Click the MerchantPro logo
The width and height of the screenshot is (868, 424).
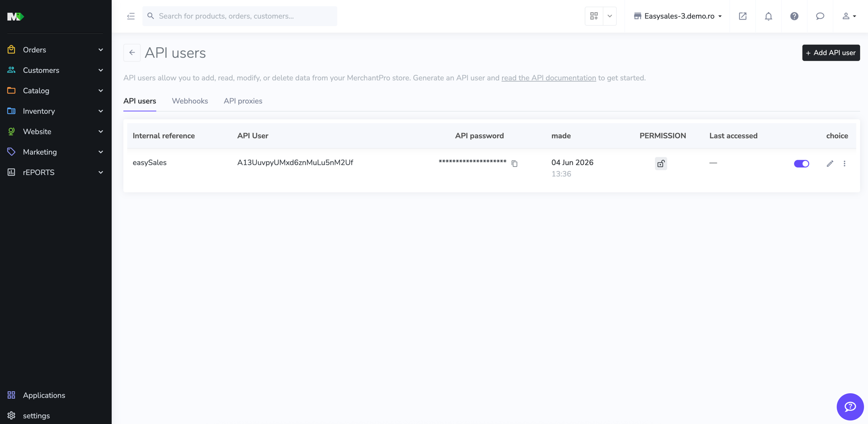[x=16, y=16]
